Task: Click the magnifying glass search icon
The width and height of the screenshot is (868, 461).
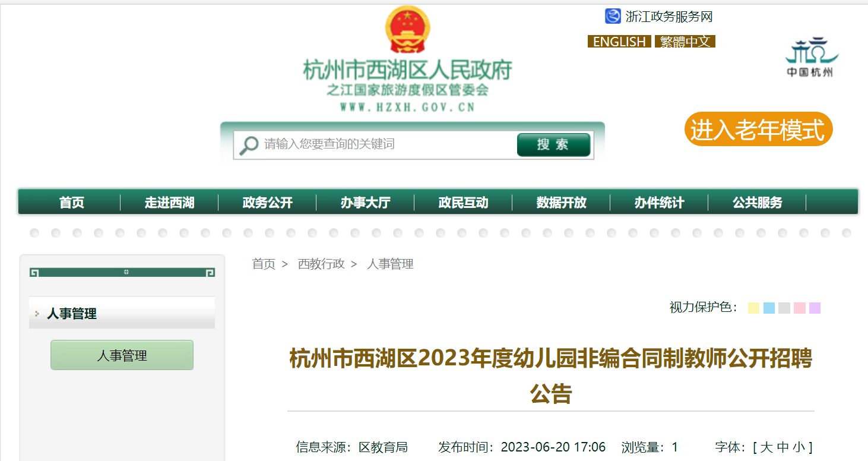Action: [x=249, y=145]
